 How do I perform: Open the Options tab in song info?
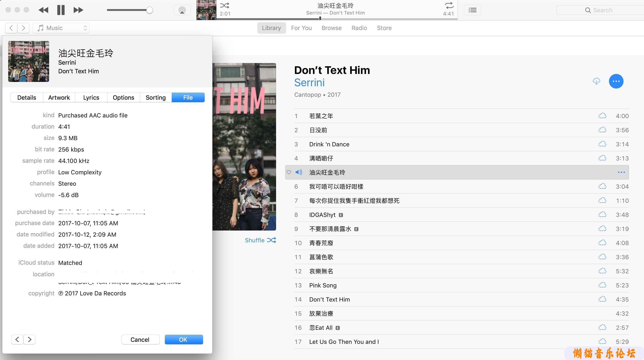pyautogui.click(x=123, y=97)
